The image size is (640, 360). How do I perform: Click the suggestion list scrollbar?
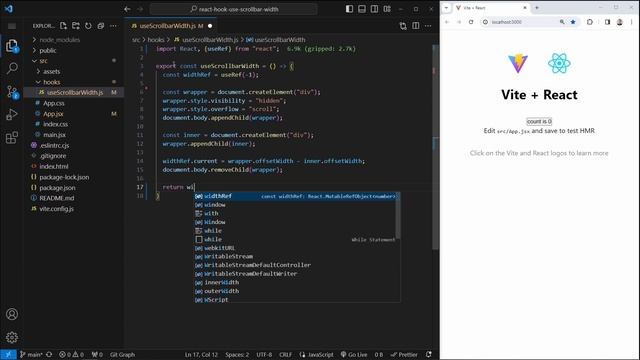tap(398, 216)
